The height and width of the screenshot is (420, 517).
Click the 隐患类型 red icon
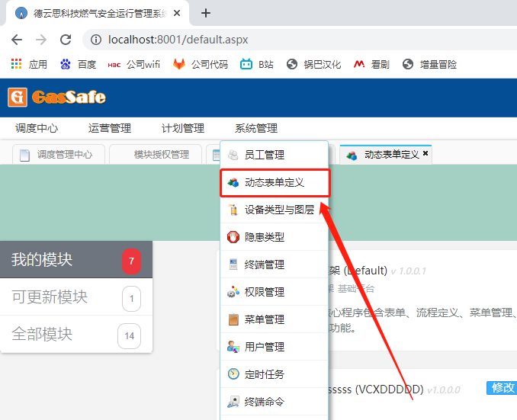click(233, 237)
